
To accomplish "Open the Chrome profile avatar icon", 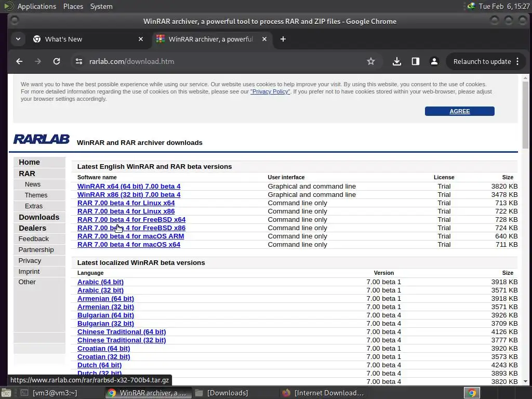I will click(x=434, y=61).
